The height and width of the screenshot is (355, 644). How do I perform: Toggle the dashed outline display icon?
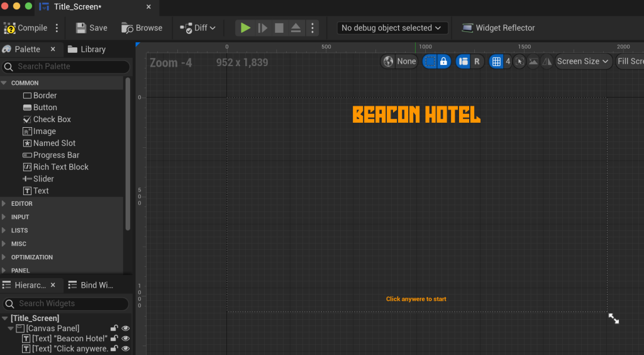430,61
